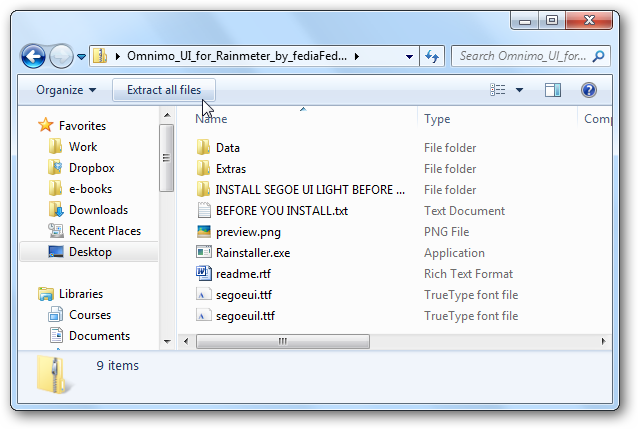Maximize the Explorer window

point(552,21)
